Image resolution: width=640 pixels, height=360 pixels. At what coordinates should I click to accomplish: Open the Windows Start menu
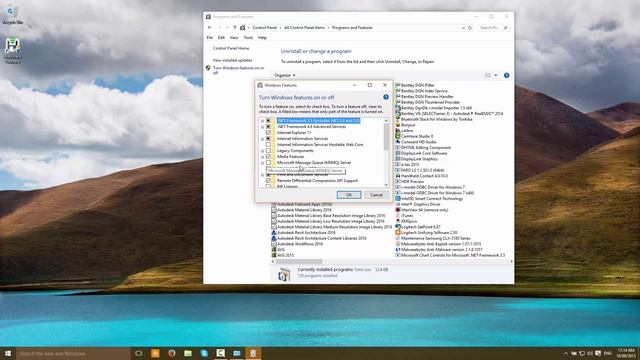pyautogui.click(x=8, y=353)
